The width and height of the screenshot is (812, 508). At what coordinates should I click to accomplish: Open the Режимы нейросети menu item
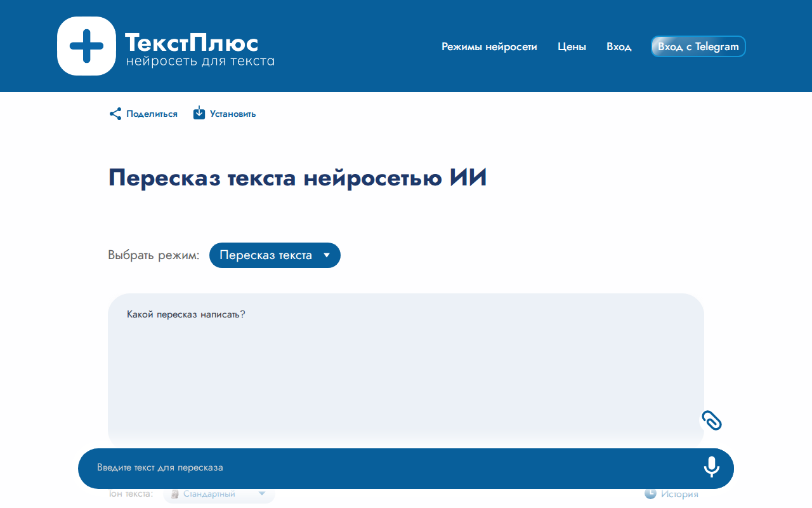489,46
